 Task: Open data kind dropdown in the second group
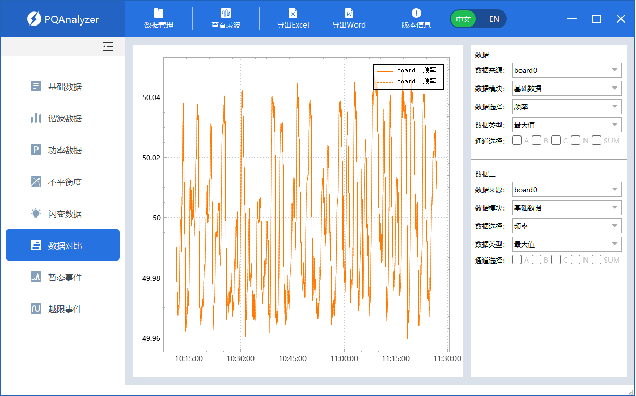(567, 208)
